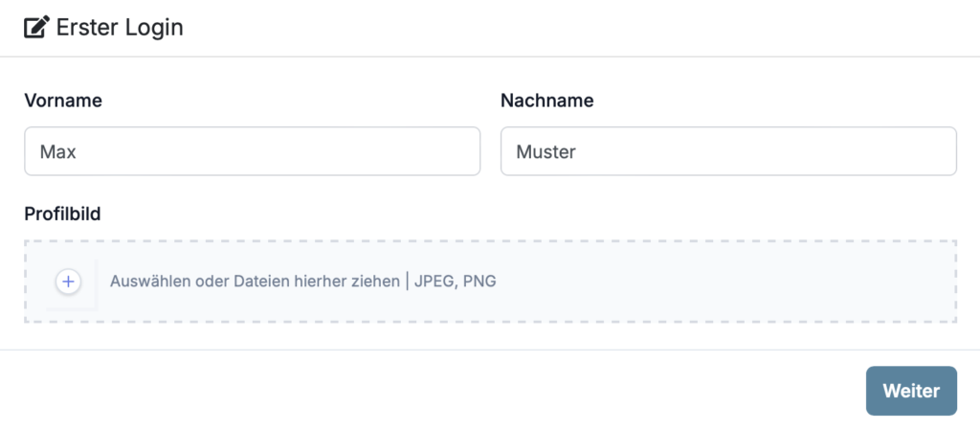Viewport: 980px width, 430px height.
Task: Click "Auswählen oder Dateien hierher ziehen" upload text
Action: (255, 282)
